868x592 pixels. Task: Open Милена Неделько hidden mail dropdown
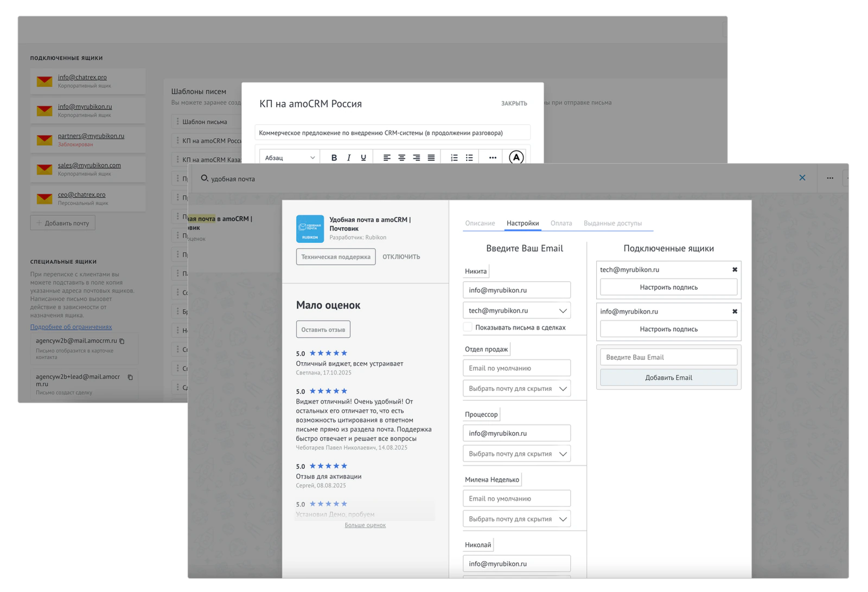pyautogui.click(x=516, y=519)
